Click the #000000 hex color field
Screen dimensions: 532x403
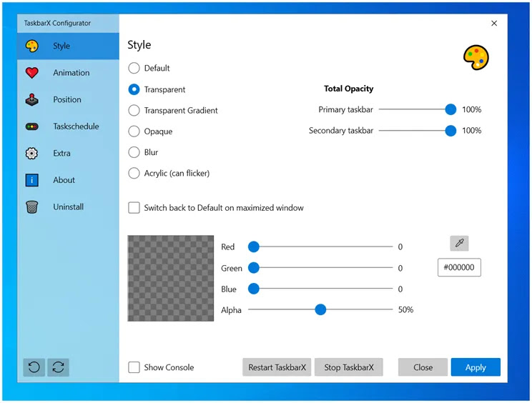(459, 267)
